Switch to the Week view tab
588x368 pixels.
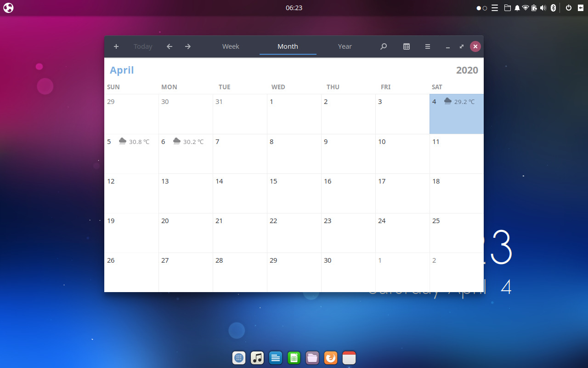click(x=231, y=46)
